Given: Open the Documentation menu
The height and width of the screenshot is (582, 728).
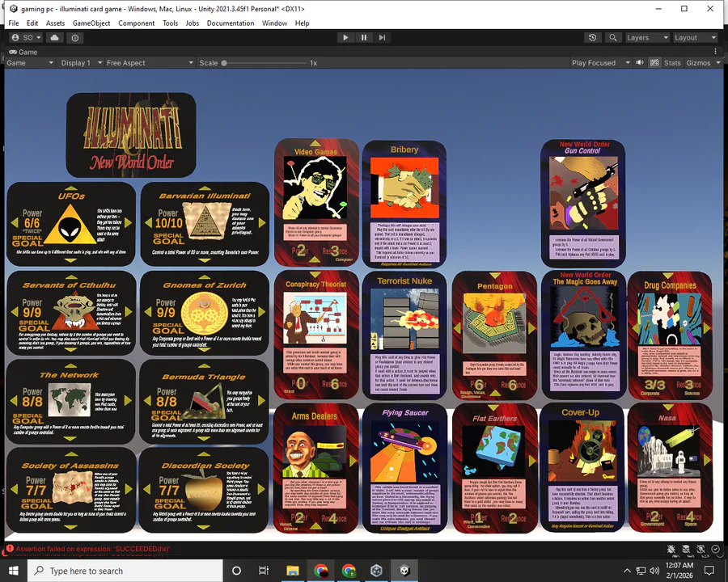Looking at the screenshot, I should (231, 23).
